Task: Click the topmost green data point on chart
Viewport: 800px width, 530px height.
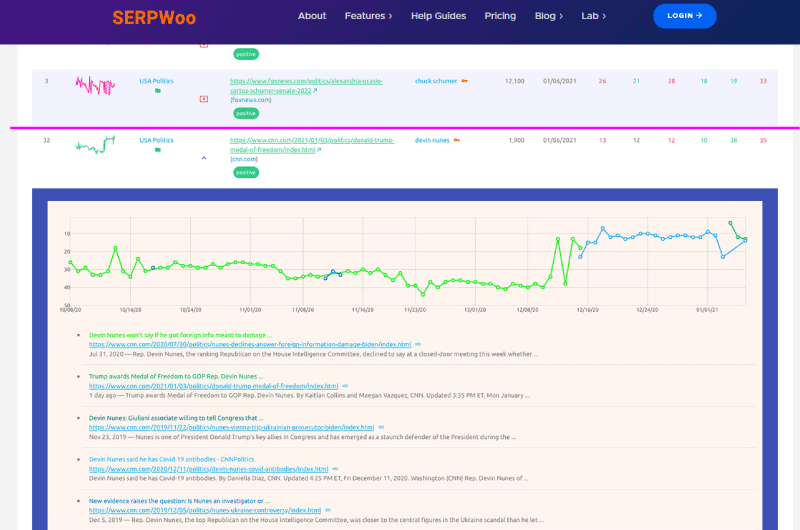Action: coord(731,223)
